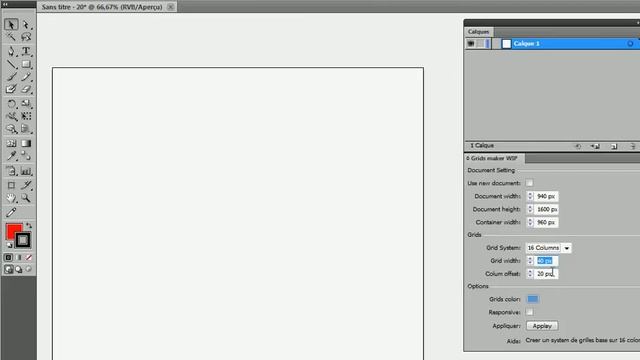
Task: Reset default fill and stroke
Action: point(9,245)
